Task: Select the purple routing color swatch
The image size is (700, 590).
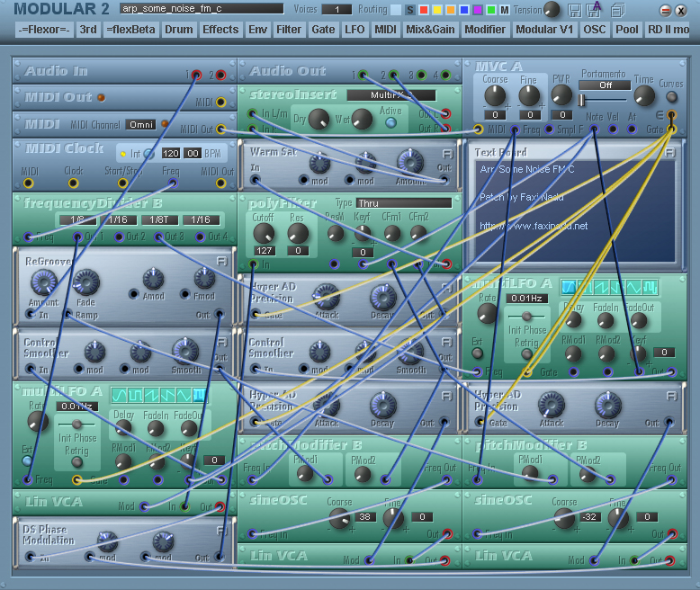Action: (477, 10)
